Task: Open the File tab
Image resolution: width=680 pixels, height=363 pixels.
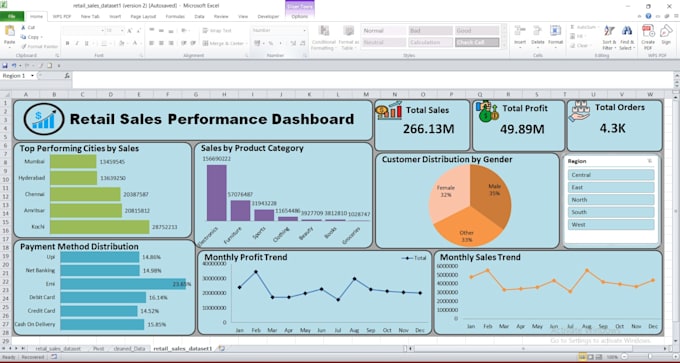Action: (x=12, y=16)
